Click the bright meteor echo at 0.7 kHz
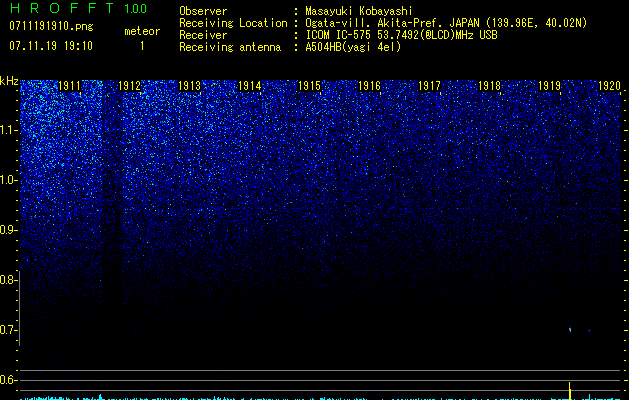 pos(570,330)
